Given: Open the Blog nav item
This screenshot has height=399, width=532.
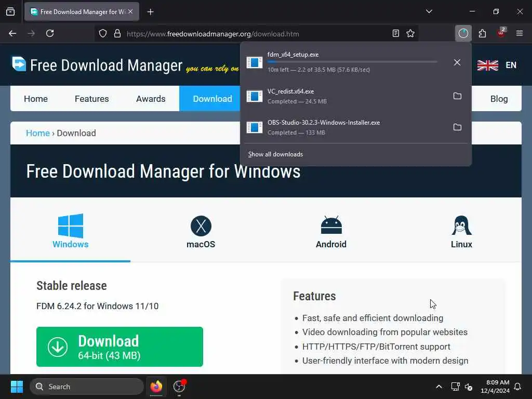Looking at the screenshot, I should click(x=499, y=99).
